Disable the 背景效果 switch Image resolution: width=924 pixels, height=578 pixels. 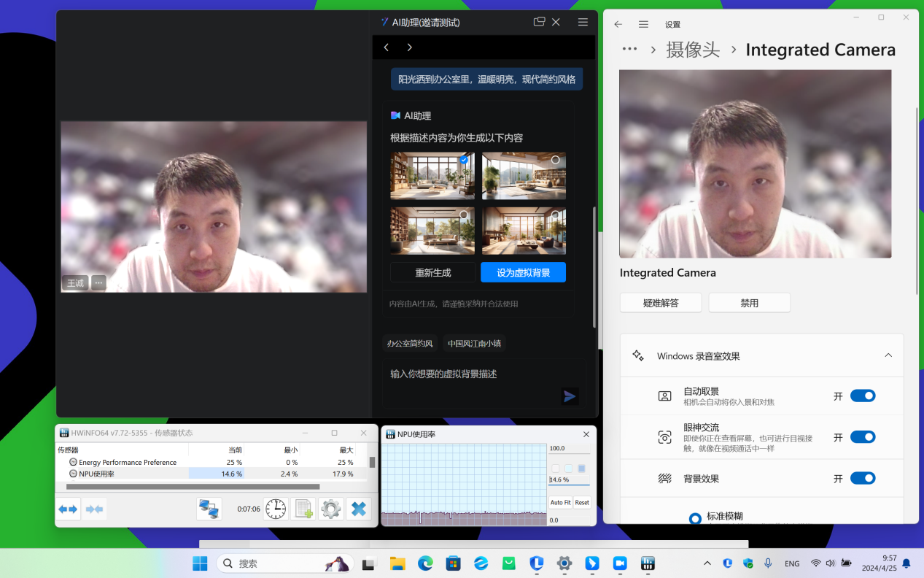point(863,478)
